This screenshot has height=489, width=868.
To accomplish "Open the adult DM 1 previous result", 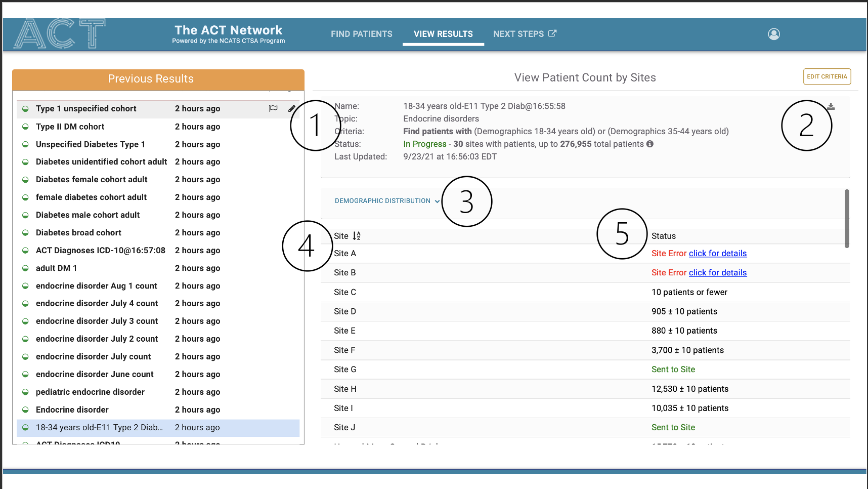I will coord(56,268).
